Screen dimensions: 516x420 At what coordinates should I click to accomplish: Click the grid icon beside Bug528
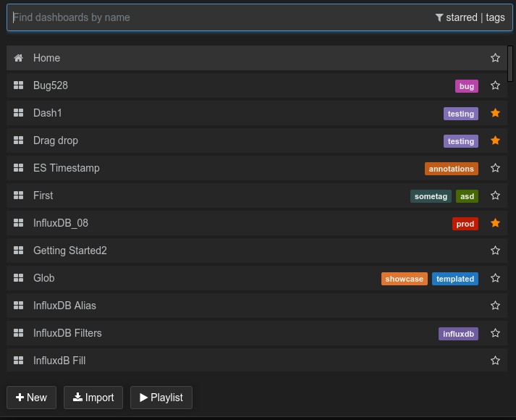(19, 85)
